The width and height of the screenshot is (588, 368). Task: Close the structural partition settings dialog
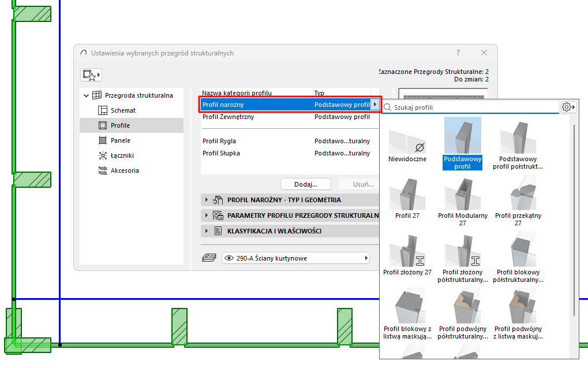[x=484, y=53]
